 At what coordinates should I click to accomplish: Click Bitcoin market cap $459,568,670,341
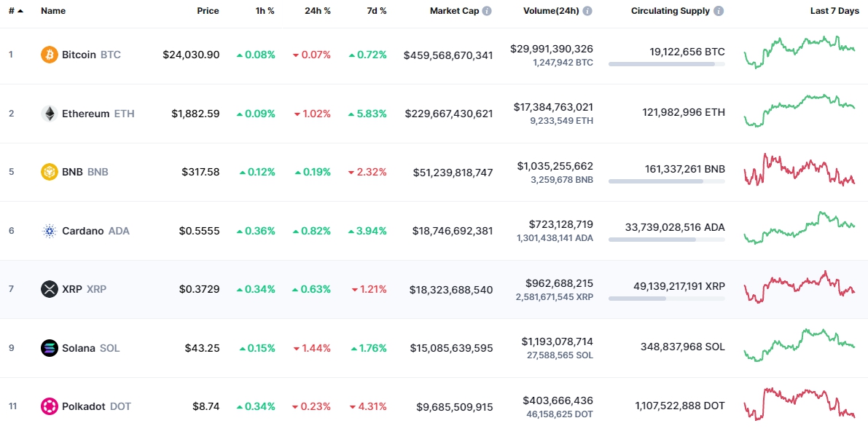[x=448, y=55]
